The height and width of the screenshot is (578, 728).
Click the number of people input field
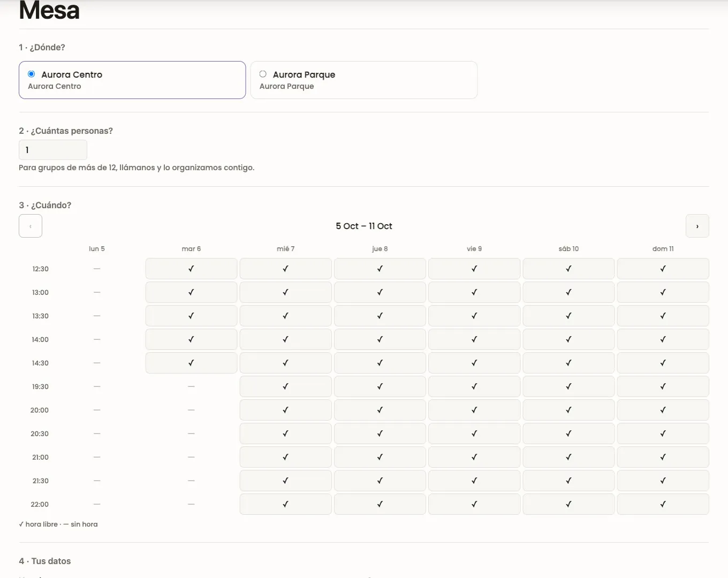(x=53, y=150)
